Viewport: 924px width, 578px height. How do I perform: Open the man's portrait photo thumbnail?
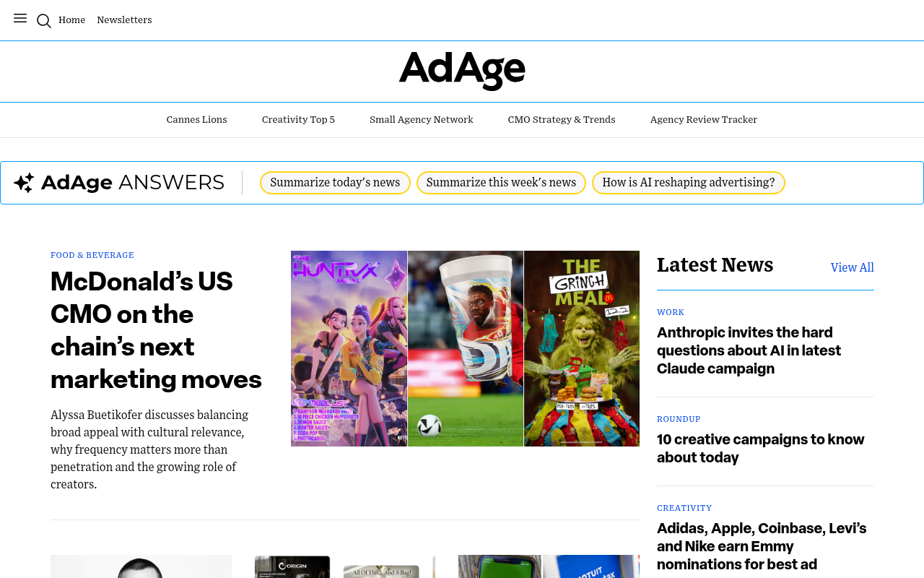[141, 566]
